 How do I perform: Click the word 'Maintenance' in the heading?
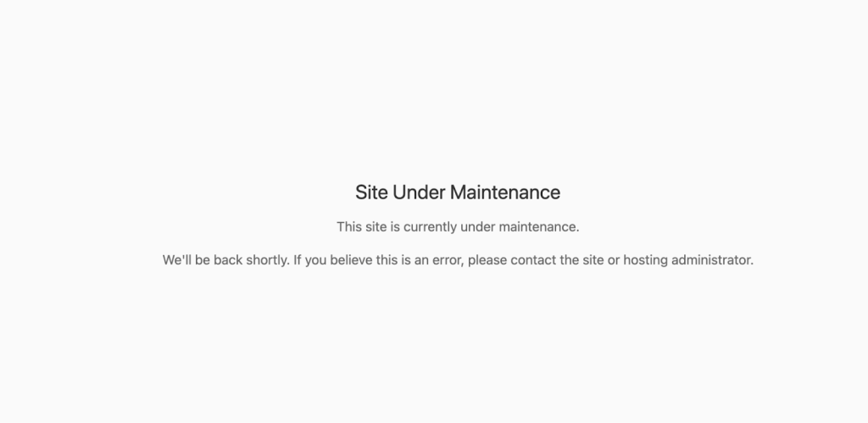pyautogui.click(x=505, y=192)
